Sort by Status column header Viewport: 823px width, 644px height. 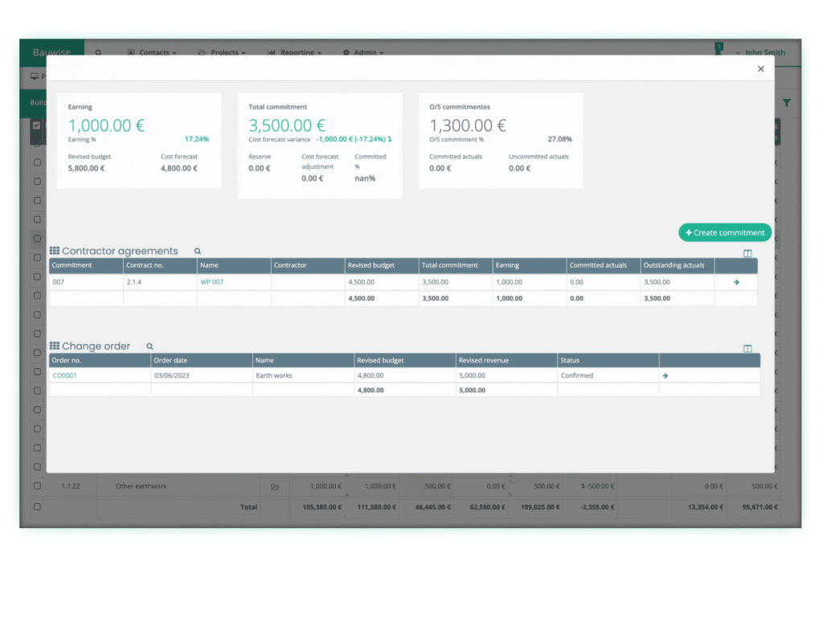608,360
